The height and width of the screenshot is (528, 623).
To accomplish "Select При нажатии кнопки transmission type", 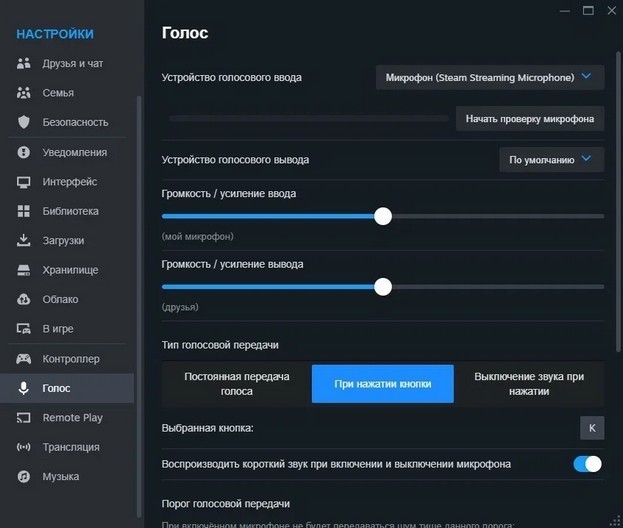I will pyautogui.click(x=383, y=384).
